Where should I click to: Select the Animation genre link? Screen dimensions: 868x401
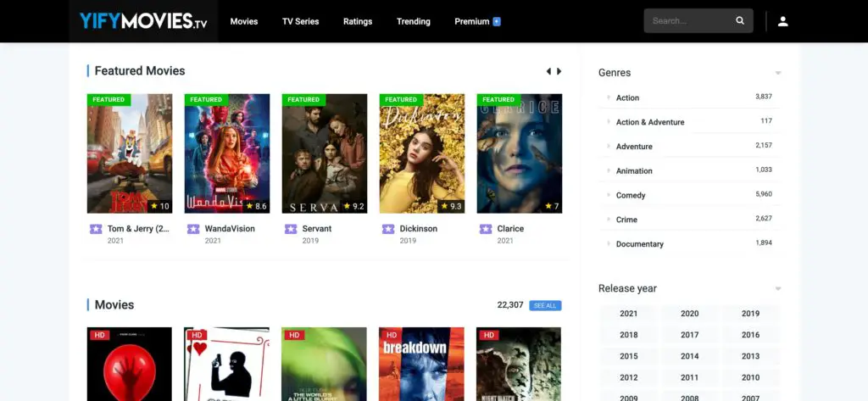point(634,171)
